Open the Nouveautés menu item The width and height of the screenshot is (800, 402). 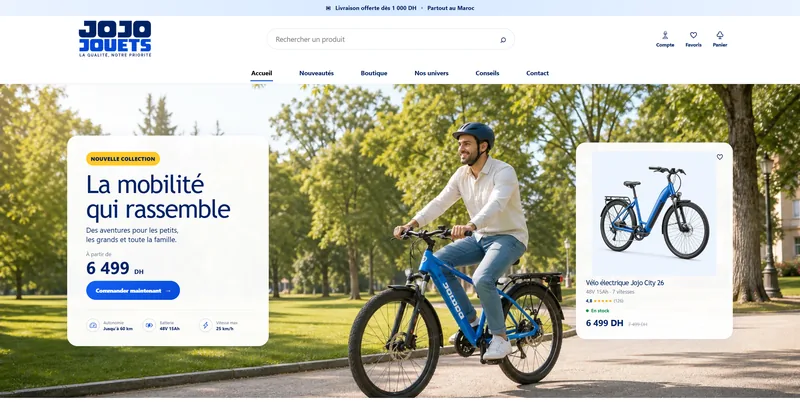point(316,73)
